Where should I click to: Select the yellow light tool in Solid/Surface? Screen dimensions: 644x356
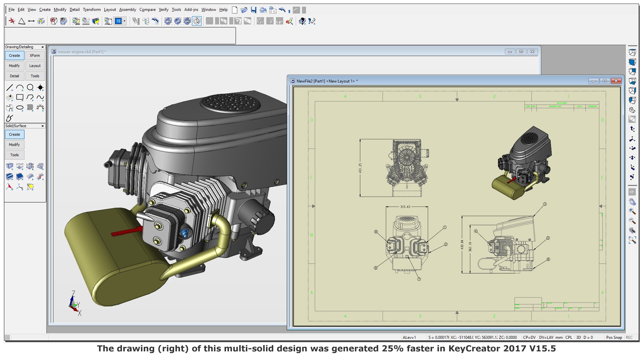click(30, 187)
